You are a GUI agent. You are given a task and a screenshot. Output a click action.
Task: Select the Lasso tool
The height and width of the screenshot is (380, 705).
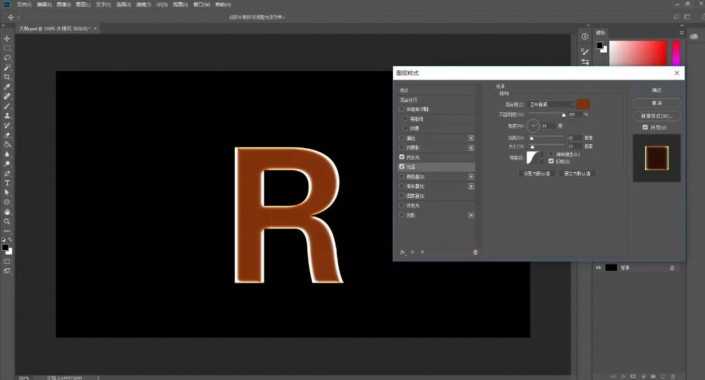coord(7,58)
